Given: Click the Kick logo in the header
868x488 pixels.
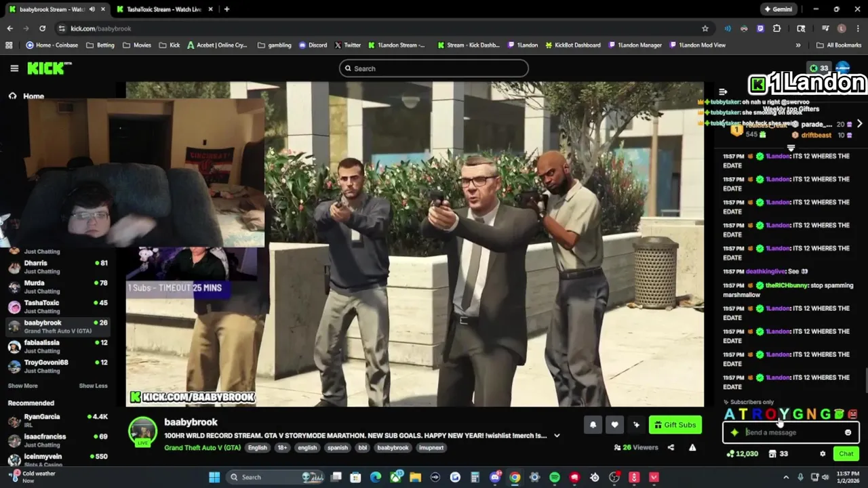Looking at the screenshot, I should (x=49, y=68).
